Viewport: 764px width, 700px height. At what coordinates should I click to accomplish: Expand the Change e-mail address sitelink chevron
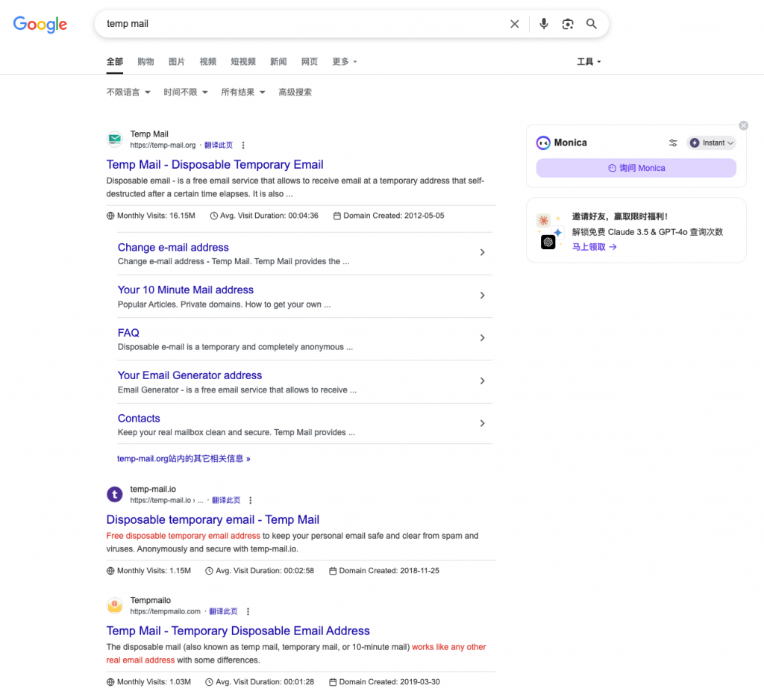click(x=483, y=252)
